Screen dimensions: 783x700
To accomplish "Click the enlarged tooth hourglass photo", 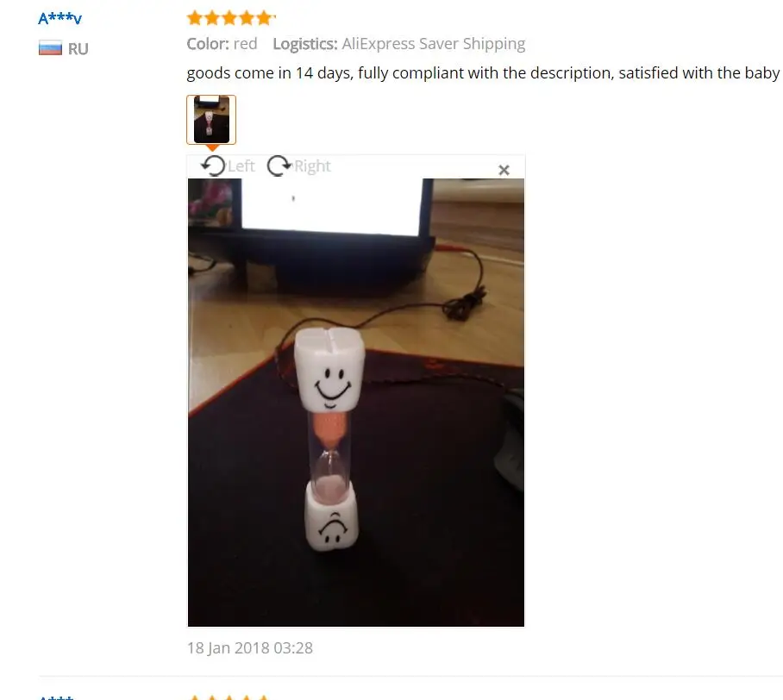I will (x=356, y=403).
